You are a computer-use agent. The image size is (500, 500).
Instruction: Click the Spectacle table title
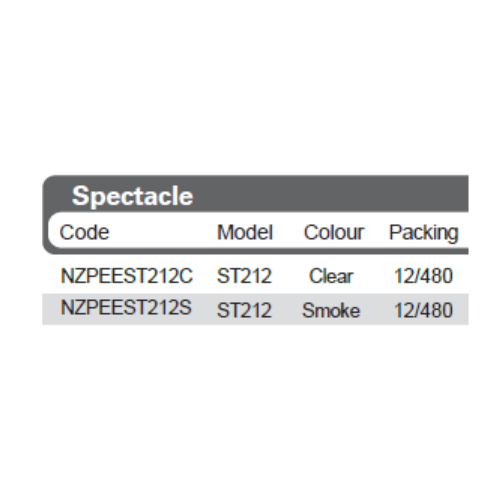(x=132, y=196)
